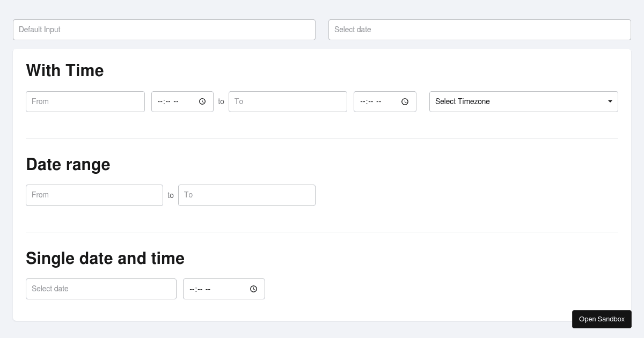Screen dimensions: 644x338
Task: Click the Single date and time heading
Action: tap(105, 258)
